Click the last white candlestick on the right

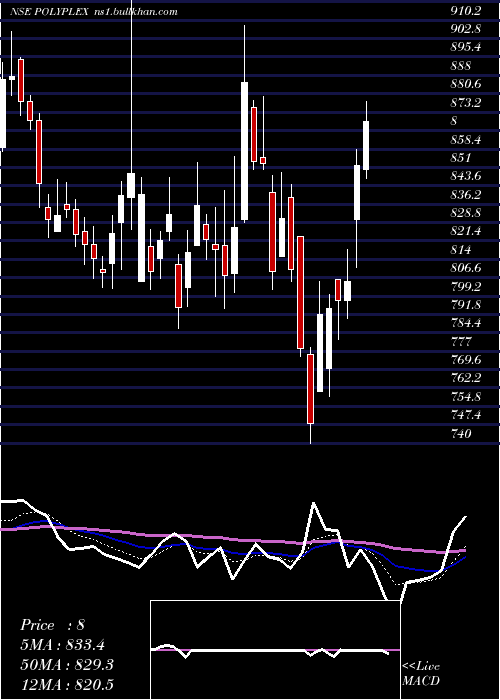click(x=366, y=145)
